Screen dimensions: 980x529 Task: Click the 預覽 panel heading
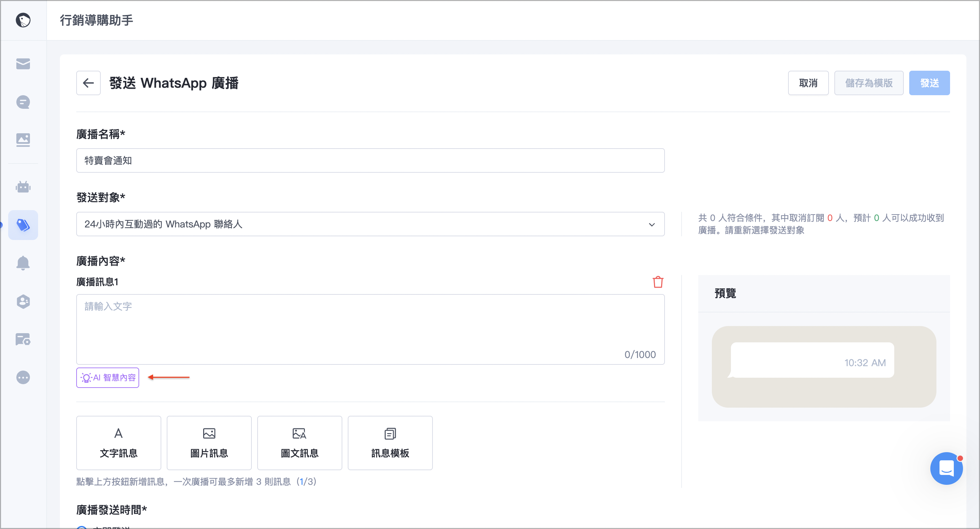pos(725,293)
